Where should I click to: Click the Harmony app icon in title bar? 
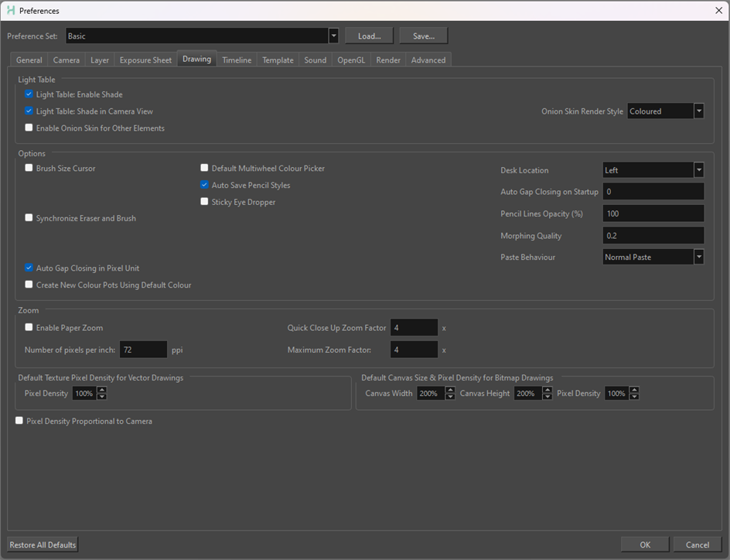pos(11,10)
